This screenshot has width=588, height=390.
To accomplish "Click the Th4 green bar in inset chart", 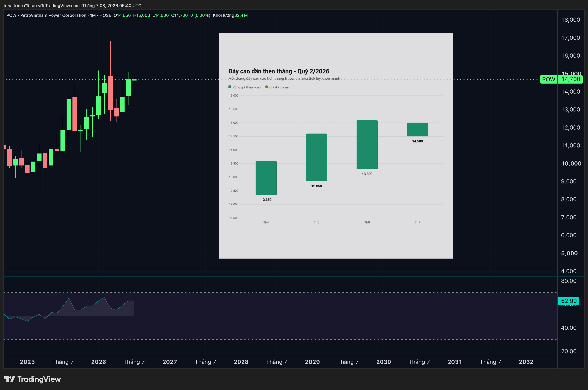I will click(x=266, y=178).
